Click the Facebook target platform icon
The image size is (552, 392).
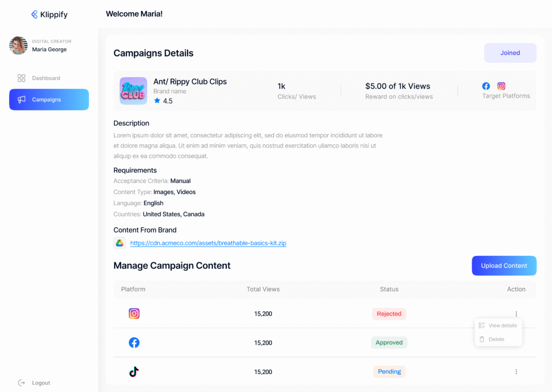[x=486, y=86]
